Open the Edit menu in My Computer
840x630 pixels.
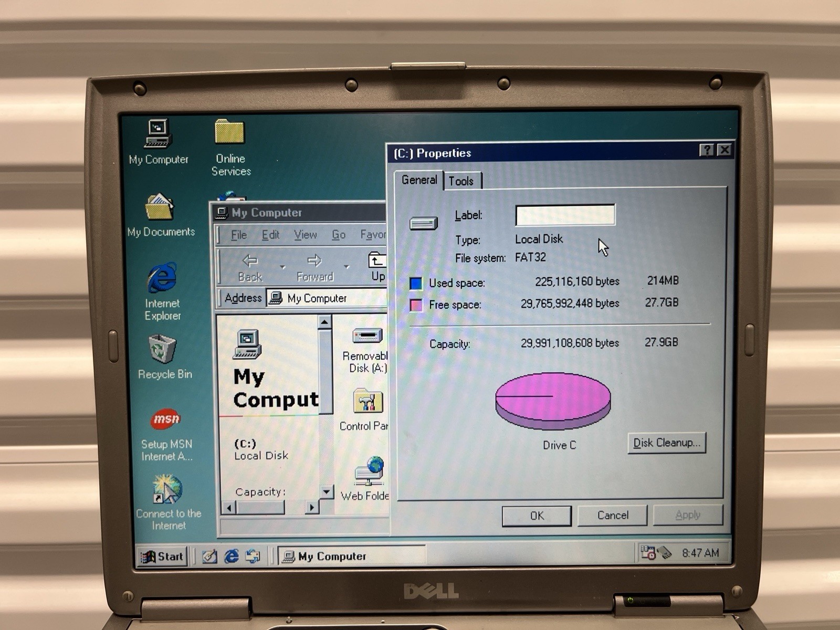[x=270, y=235]
